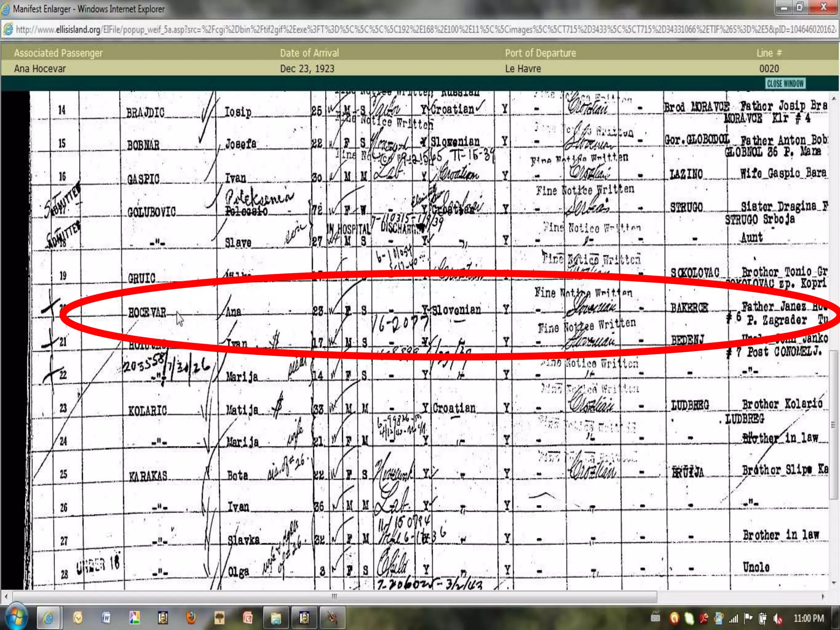
Task: Click the vertical scrollbar up arrow
Action: click(x=834, y=99)
